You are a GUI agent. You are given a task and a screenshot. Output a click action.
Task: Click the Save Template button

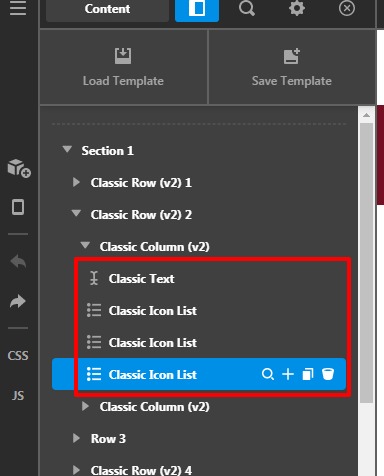click(x=292, y=67)
